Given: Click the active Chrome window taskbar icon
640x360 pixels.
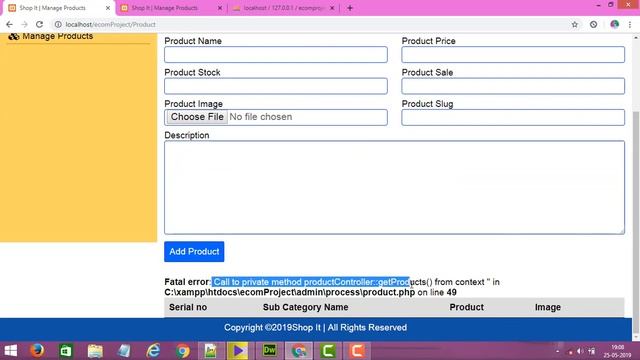Looking at the screenshot, I should (298, 351).
